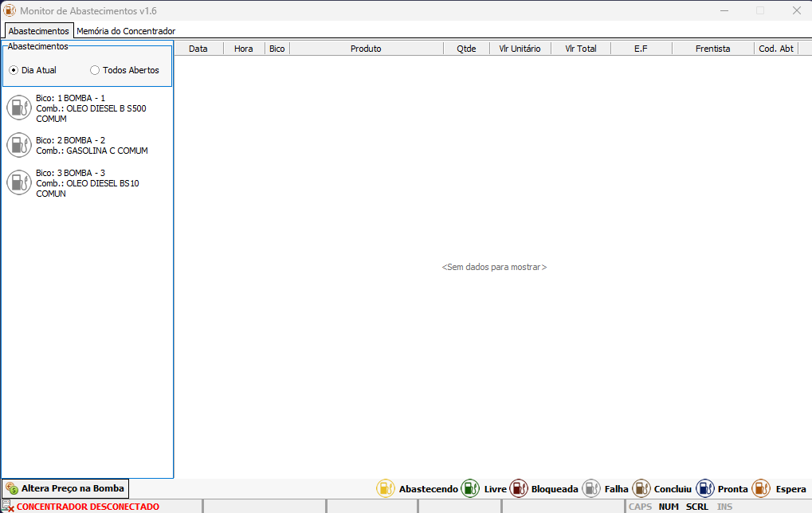
Task: Click the Bico 3 BOMBA - 3 pump icon
Action: (19, 182)
